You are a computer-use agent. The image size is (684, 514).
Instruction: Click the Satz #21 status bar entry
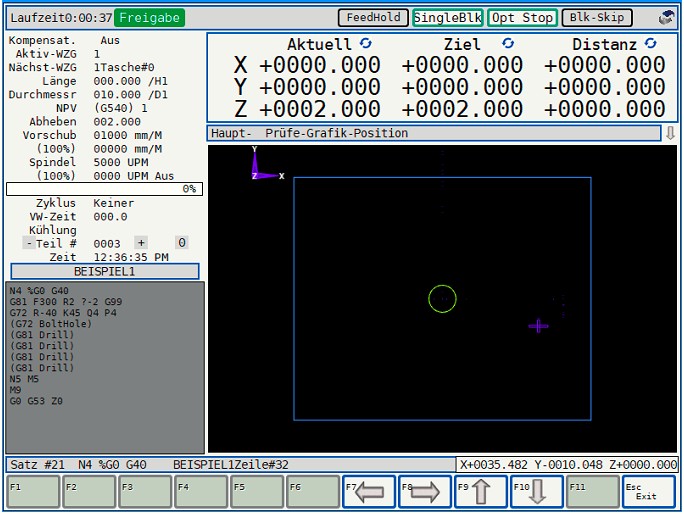click(x=37, y=465)
